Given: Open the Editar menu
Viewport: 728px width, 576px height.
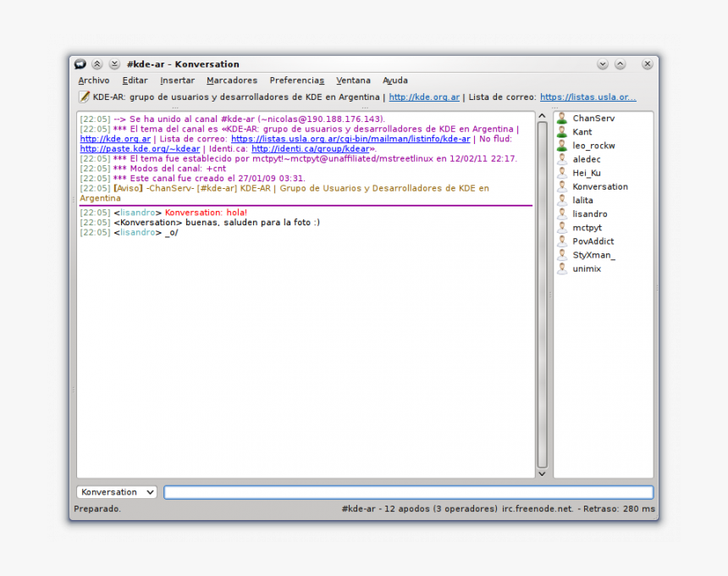Looking at the screenshot, I should click(x=135, y=80).
